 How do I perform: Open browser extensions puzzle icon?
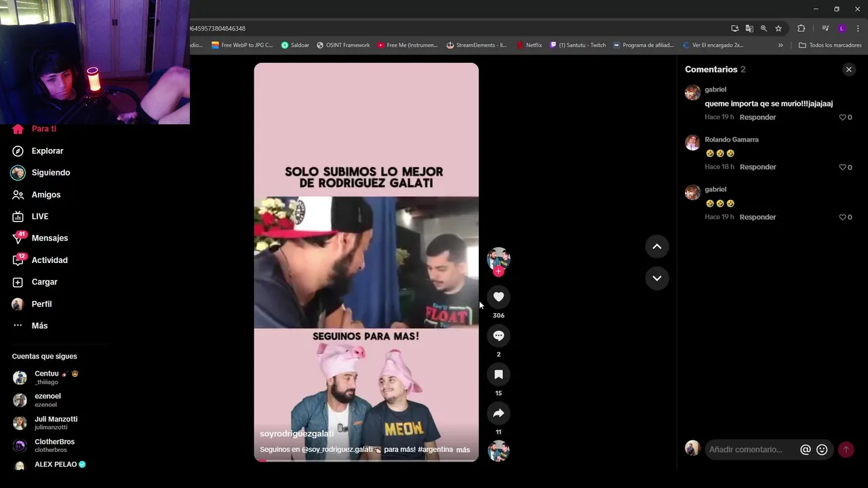[801, 28]
